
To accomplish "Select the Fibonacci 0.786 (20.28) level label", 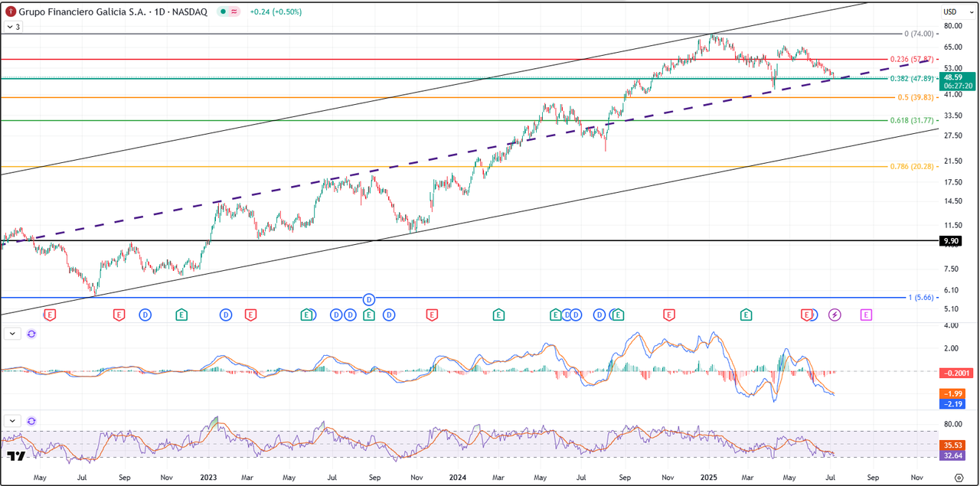I will pos(911,166).
